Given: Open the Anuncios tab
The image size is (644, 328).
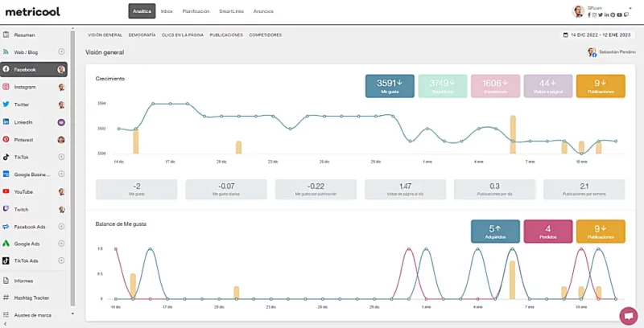Looking at the screenshot, I should point(263,11).
